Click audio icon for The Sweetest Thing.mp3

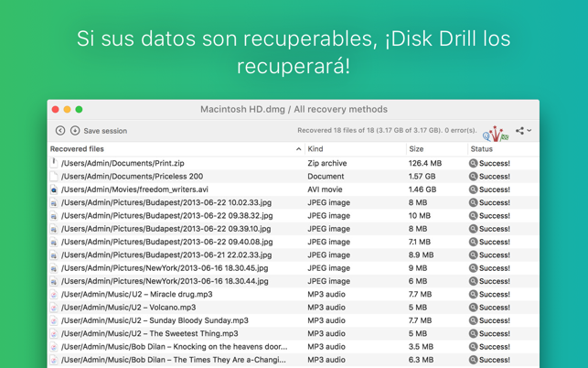click(x=54, y=333)
